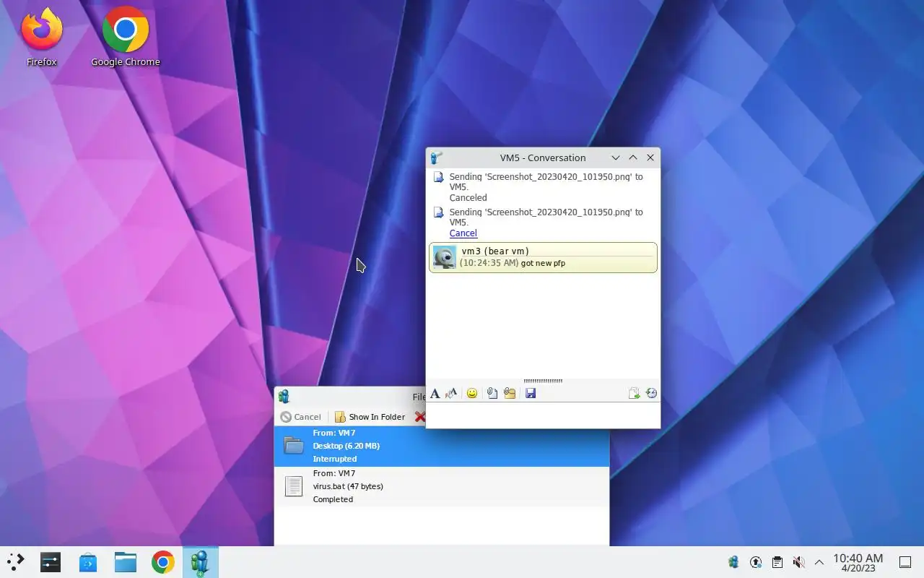Viewport: 924px width, 578px height.
Task: Click the red X remove button in File Transfers
Action: coord(419,417)
